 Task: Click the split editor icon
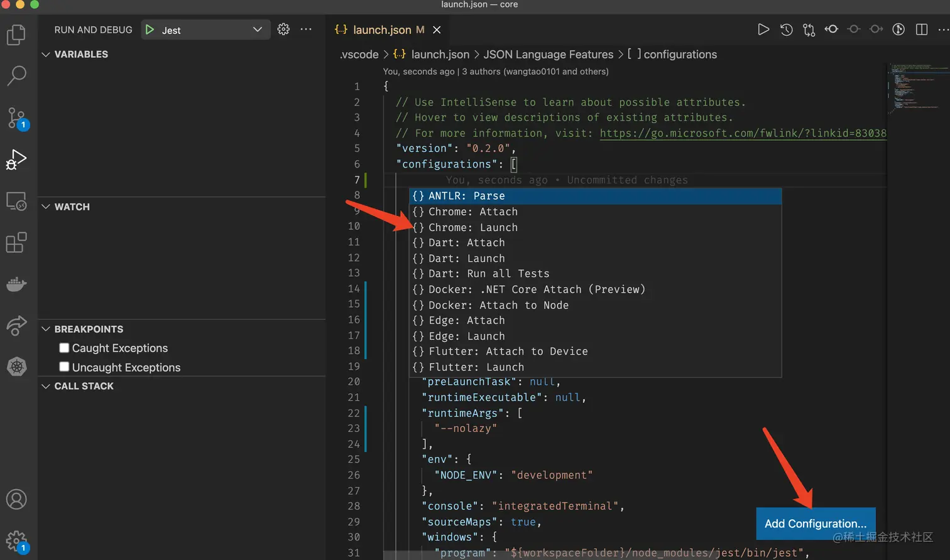point(922,30)
